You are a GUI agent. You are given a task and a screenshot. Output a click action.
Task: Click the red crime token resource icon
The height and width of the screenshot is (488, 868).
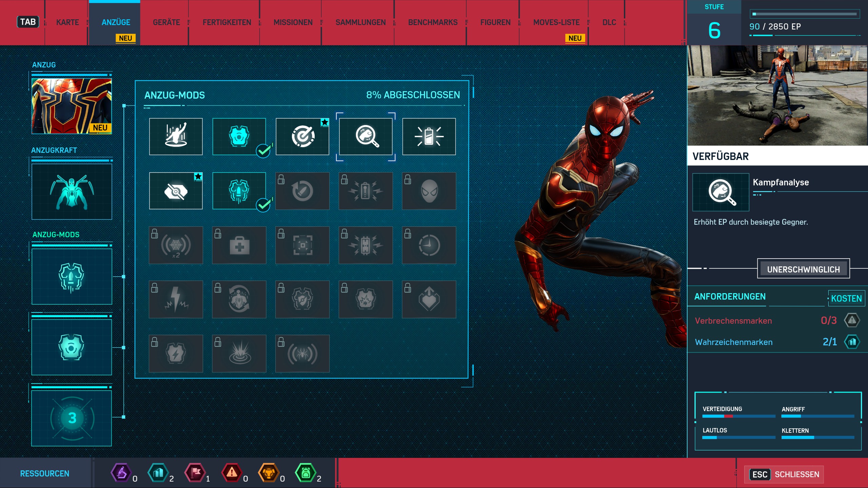tap(232, 472)
